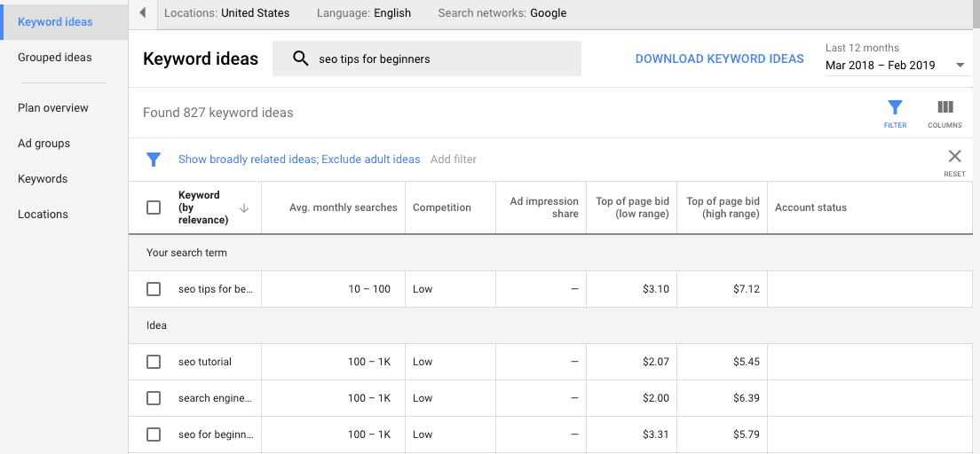Image resolution: width=980 pixels, height=454 pixels.
Task: Toggle the select-all keywords checkbox
Action: (x=154, y=207)
